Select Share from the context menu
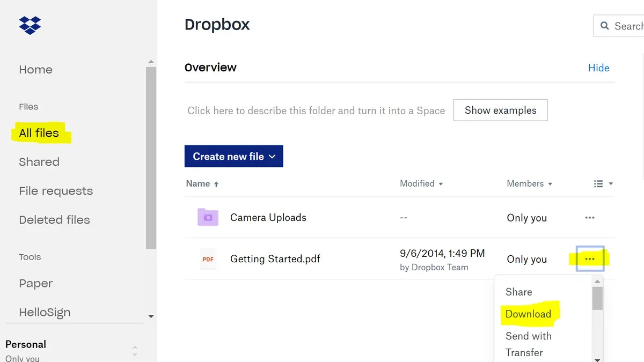 [519, 292]
